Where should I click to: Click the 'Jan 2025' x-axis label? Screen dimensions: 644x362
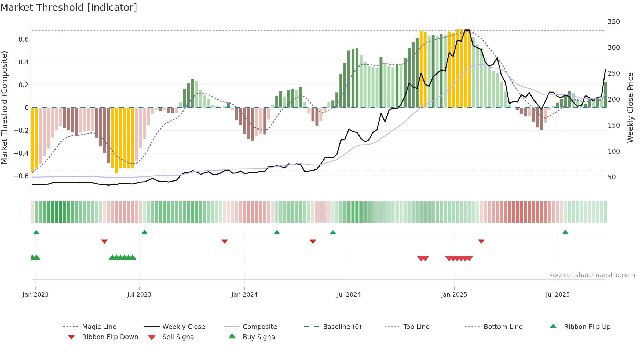[454, 295]
